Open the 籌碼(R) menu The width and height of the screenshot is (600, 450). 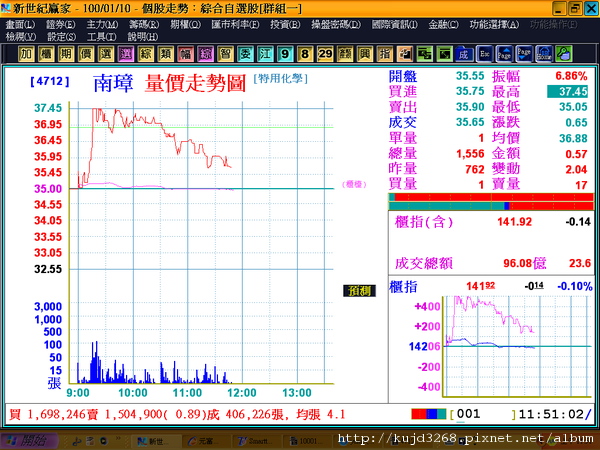[x=143, y=24]
